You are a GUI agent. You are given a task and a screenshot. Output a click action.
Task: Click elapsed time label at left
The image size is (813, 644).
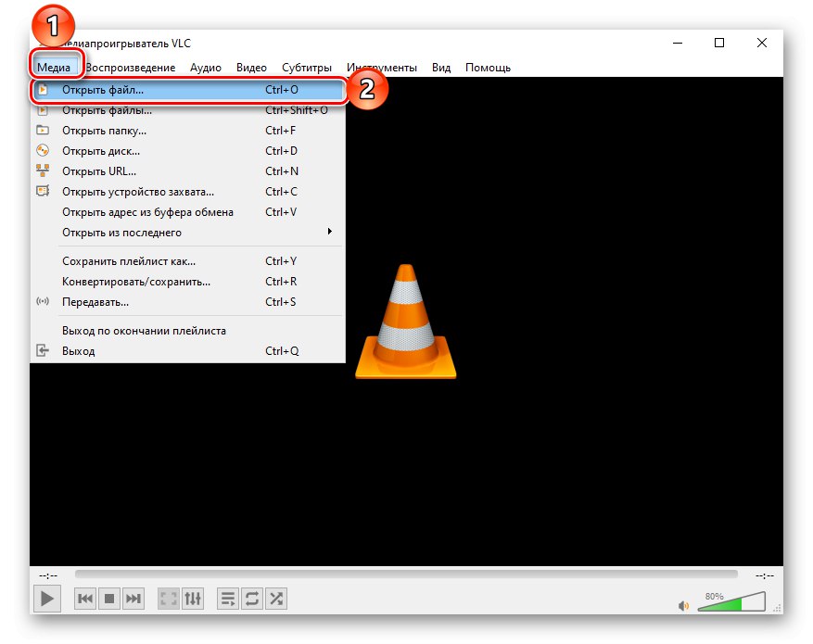click(x=48, y=575)
